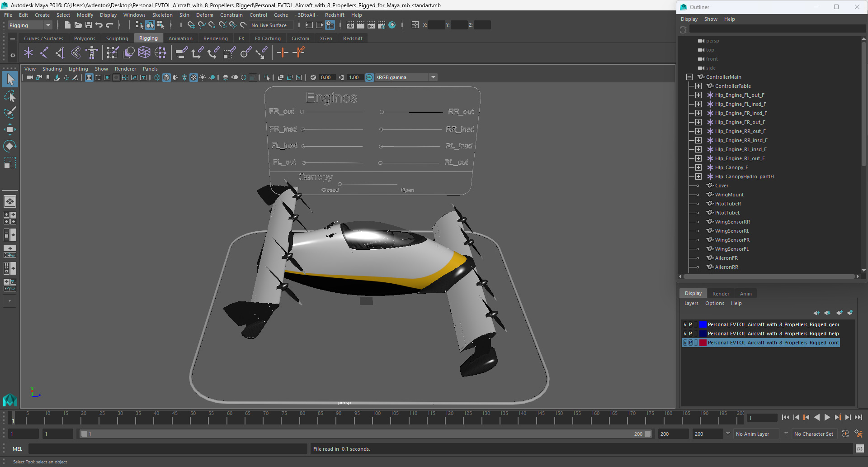Viewport: 868px width, 467px height.
Task: Open the Script Editor icon
Action: tap(859, 449)
